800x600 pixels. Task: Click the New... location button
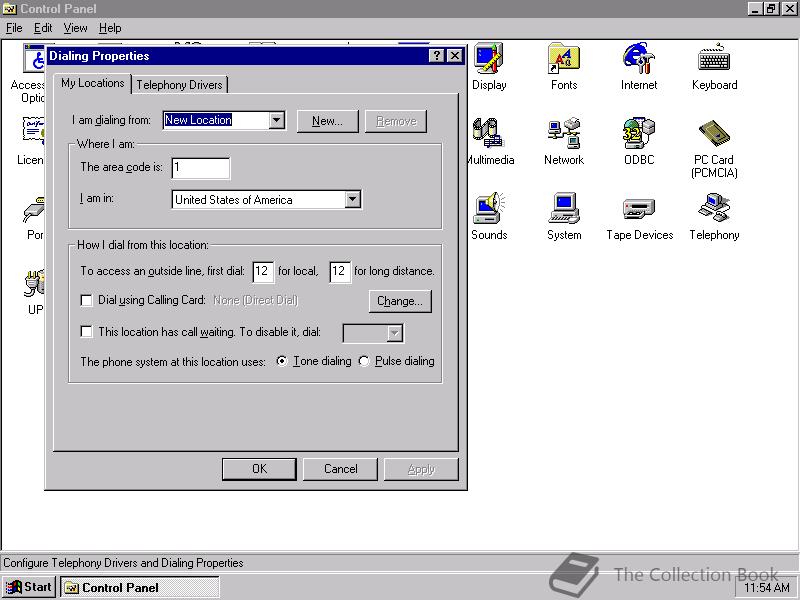click(x=328, y=121)
